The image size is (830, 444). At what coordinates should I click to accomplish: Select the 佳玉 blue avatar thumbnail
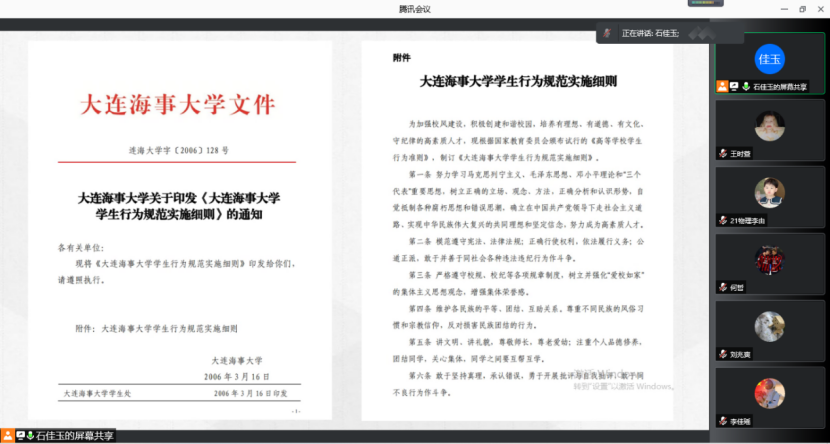pyautogui.click(x=769, y=59)
